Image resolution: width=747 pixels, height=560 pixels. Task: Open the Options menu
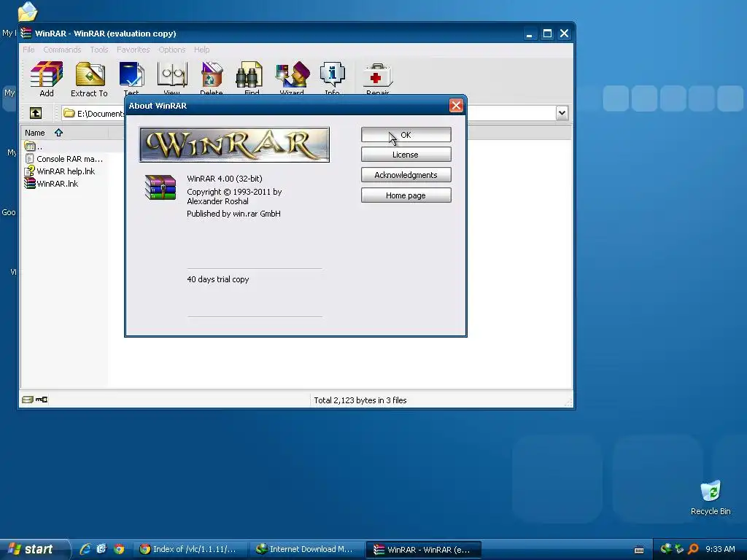click(x=172, y=50)
